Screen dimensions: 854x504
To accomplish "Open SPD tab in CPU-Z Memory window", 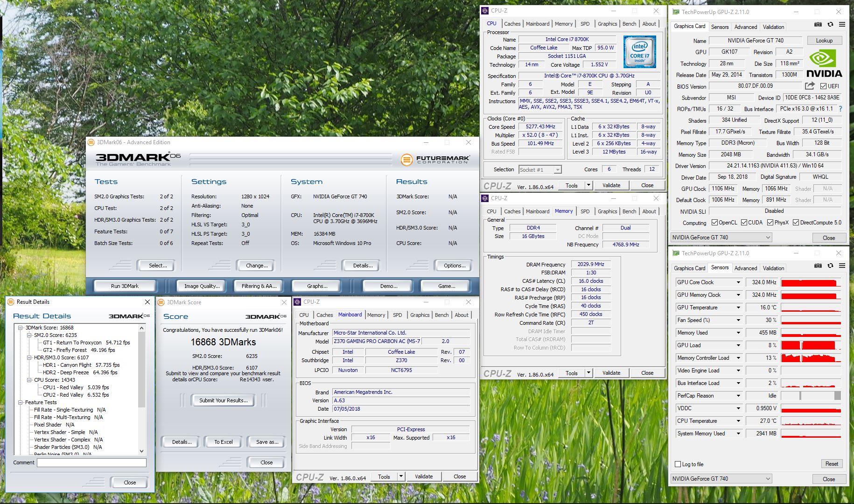I will click(x=585, y=211).
